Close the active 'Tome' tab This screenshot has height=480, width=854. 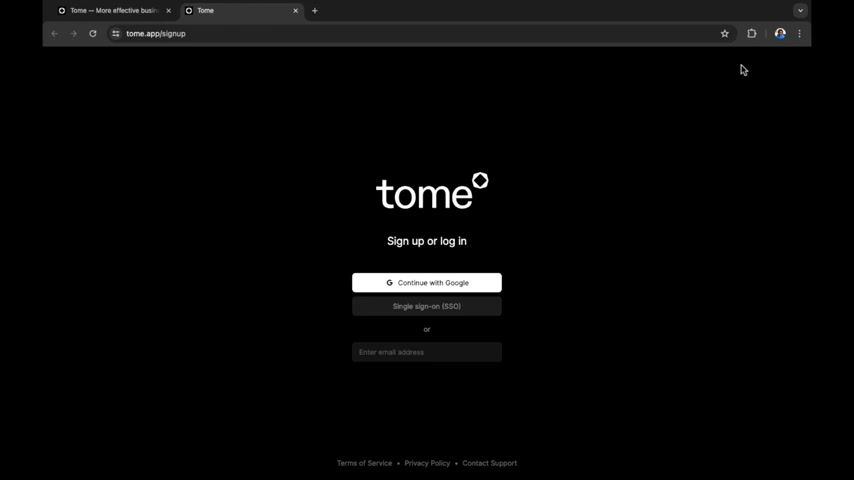coord(295,10)
